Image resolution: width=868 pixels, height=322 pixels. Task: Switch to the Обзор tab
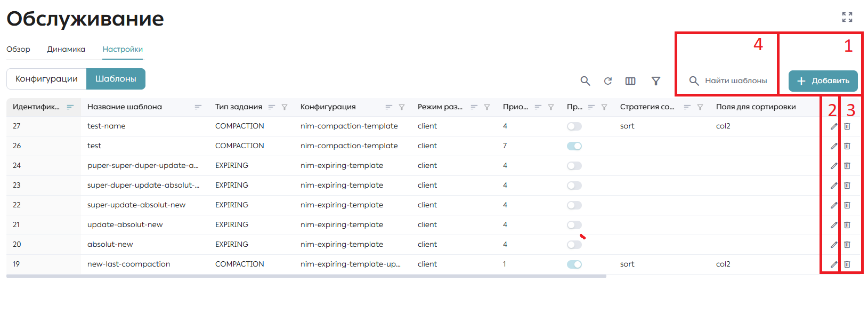coord(18,49)
